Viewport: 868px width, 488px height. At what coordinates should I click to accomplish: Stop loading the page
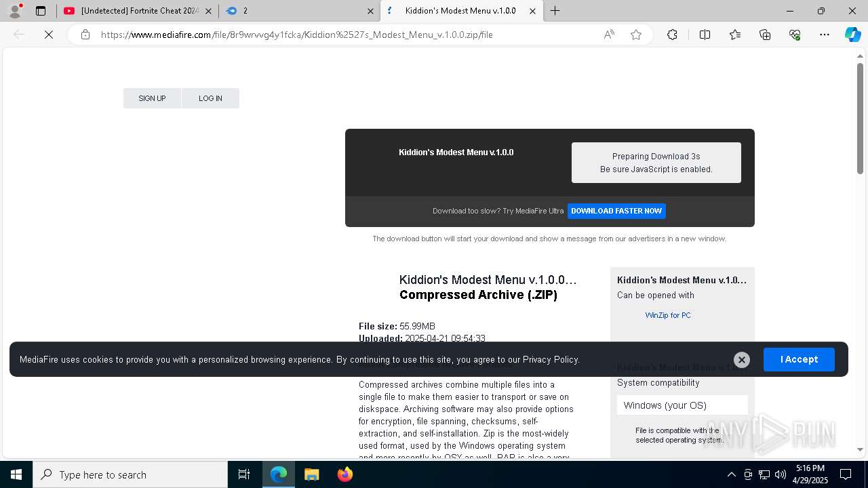(x=49, y=35)
